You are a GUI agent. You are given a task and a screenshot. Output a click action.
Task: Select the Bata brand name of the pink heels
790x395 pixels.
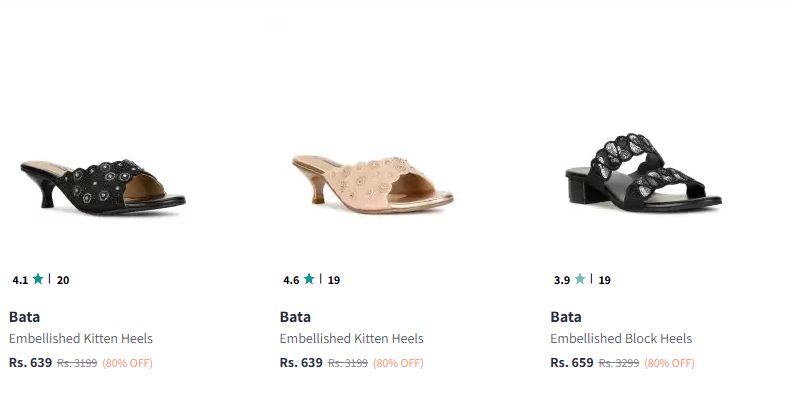295,317
